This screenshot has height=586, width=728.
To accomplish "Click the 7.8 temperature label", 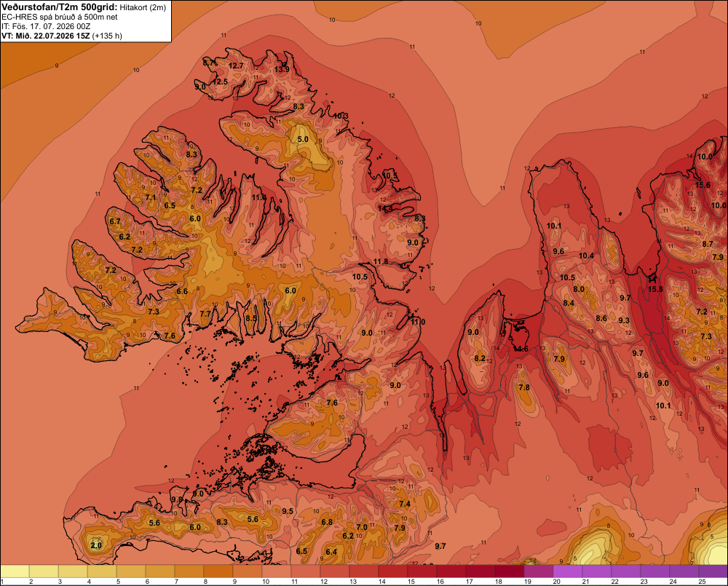I will click(x=523, y=387).
